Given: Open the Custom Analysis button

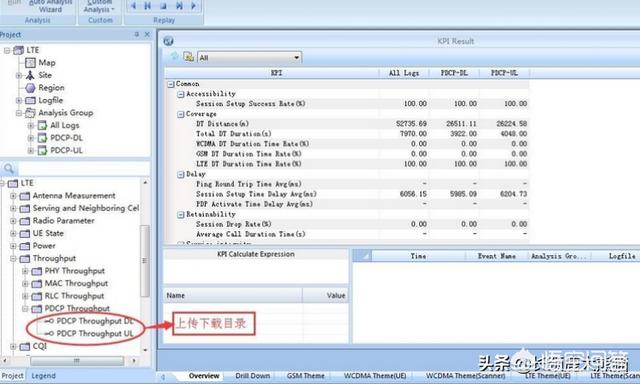Looking at the screenshot, I should (x=100, y=7).
